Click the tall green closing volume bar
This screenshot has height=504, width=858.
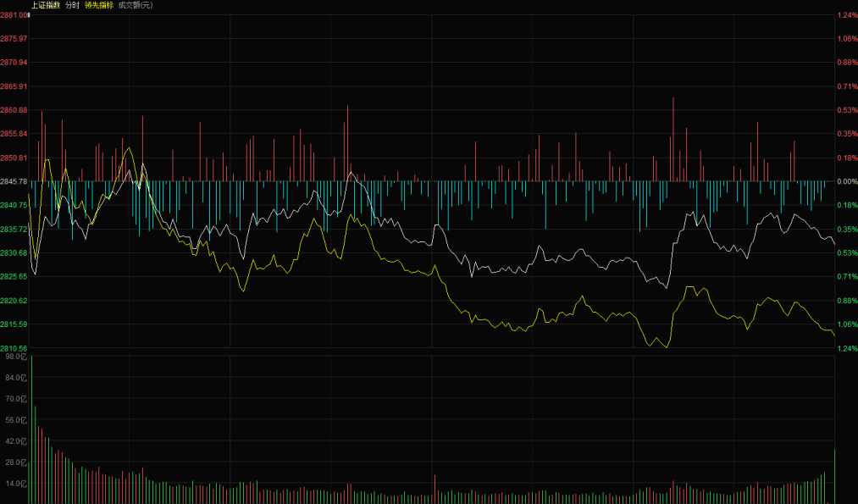(834, 476)
